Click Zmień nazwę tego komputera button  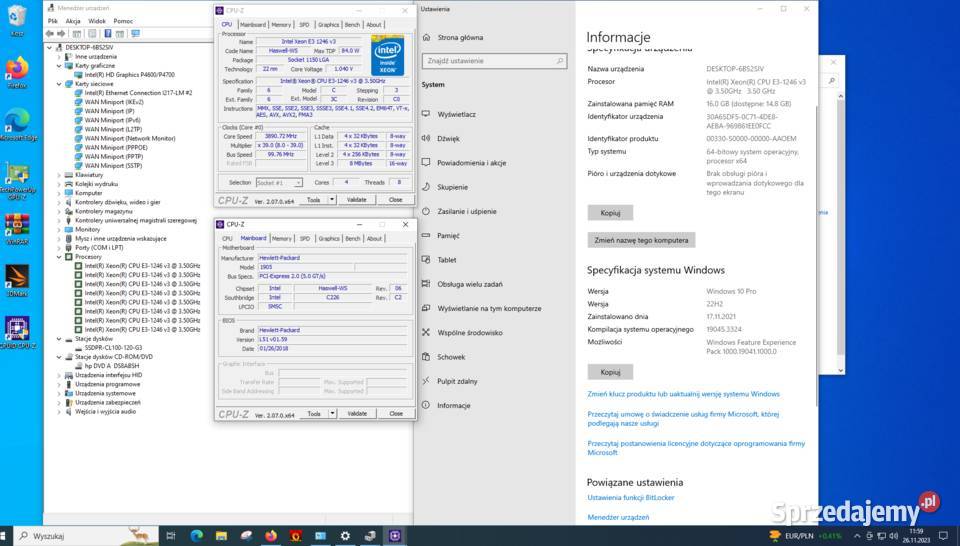(641, 240)
